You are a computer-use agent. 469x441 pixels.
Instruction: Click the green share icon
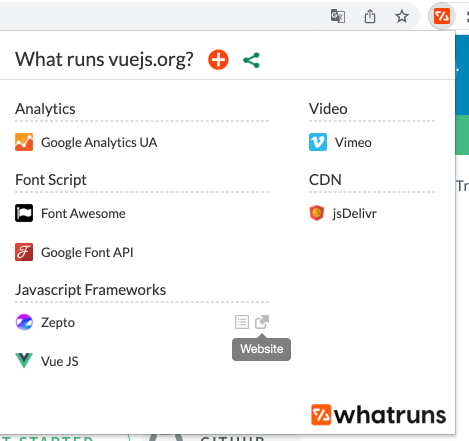tap(251, 60)
